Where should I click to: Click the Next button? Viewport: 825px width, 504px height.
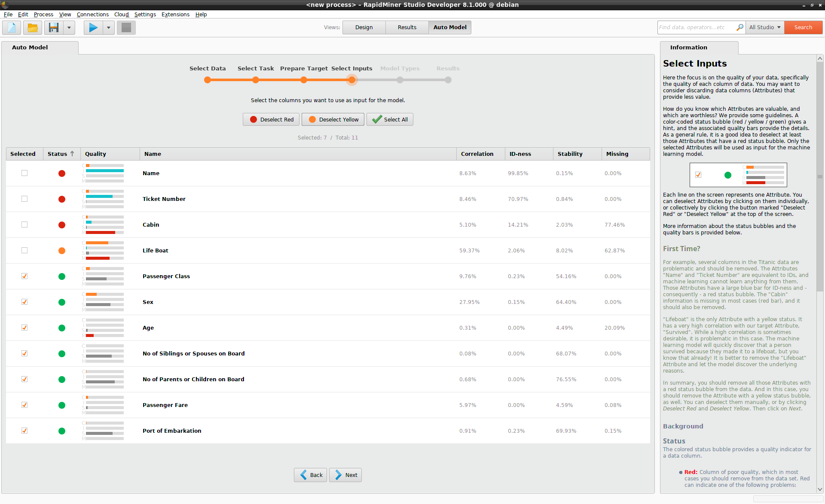click(345, 475)
